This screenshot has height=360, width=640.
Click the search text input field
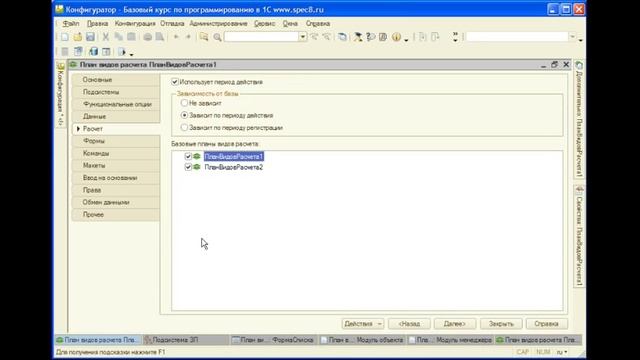(261, 37)
